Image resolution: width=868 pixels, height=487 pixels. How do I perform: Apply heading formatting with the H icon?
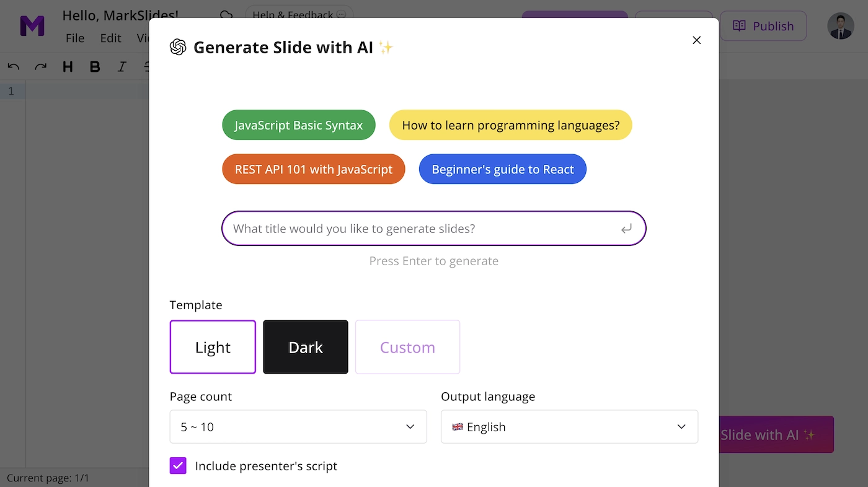coord(68,66)
